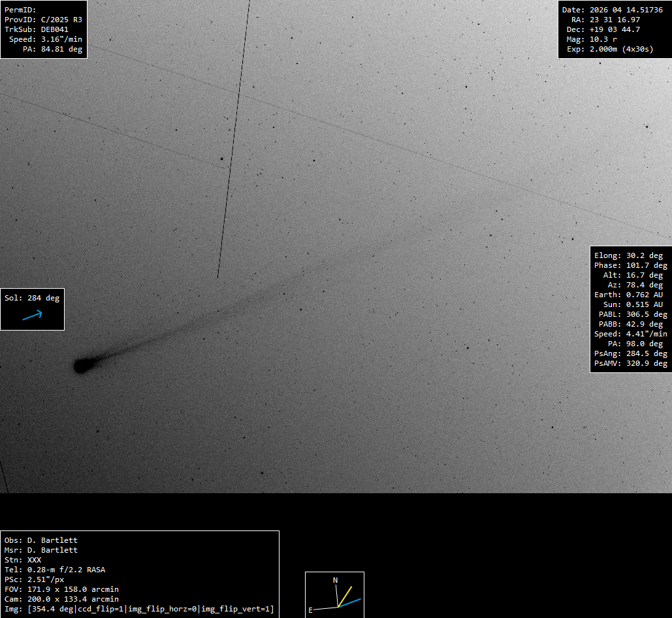
Task: Click the N label on the compass
Action: click(x=335, y=580)
